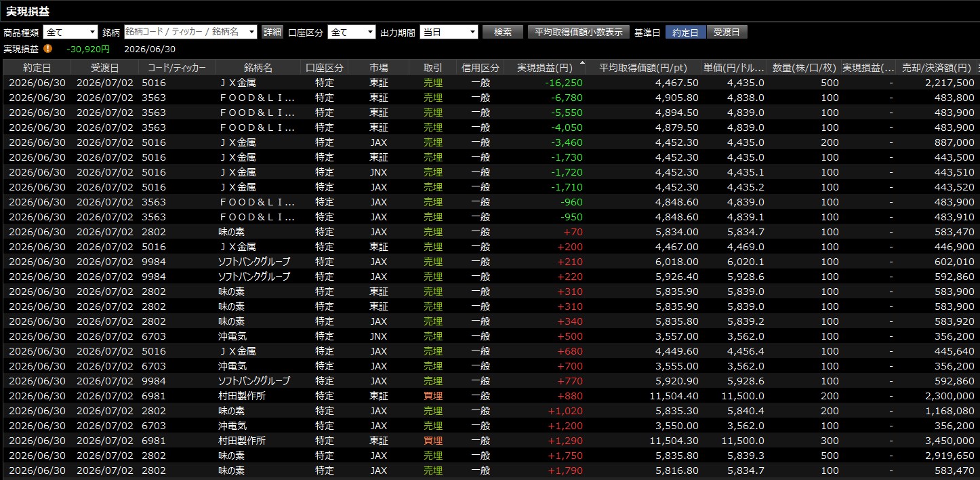Image resolution: width=980 pixels, height=480 pixels.
Task: Click ソフトバンクグループ in the +210 row
Action: click(x=254, y=262)
